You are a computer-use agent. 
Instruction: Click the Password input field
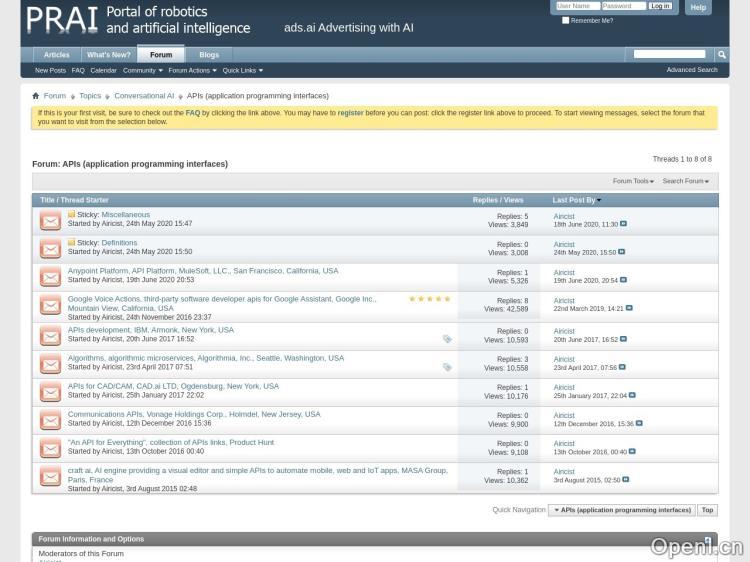click(x=624, y=6)
